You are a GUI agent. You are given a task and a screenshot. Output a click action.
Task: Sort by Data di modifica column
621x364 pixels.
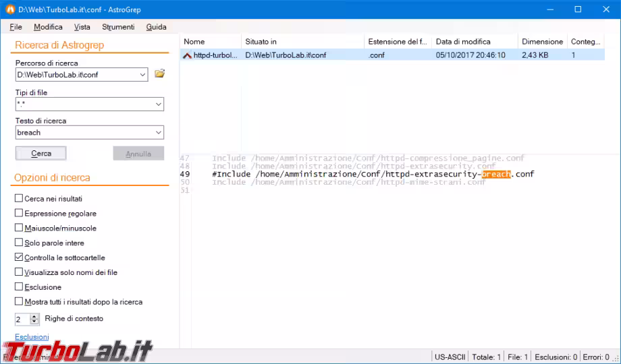475,42
